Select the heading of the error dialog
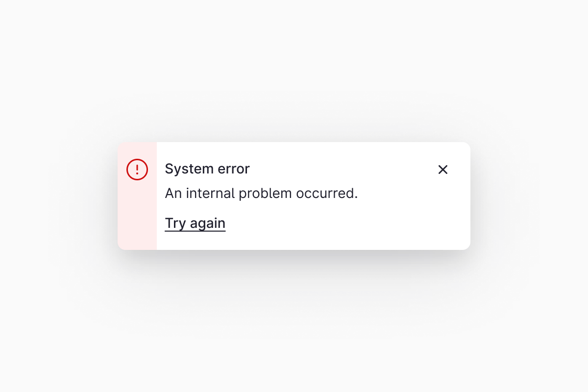This screenshot has height=392, width=588. (207, 169)
